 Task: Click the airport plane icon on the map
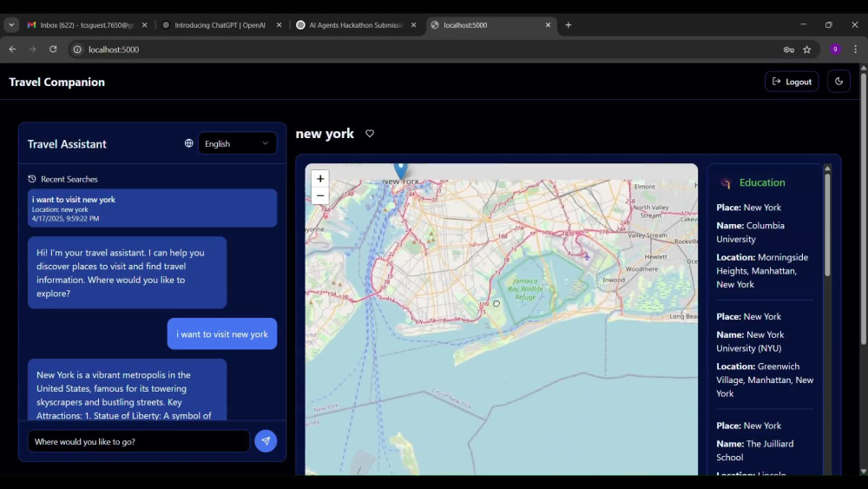(x=586, y=256)
